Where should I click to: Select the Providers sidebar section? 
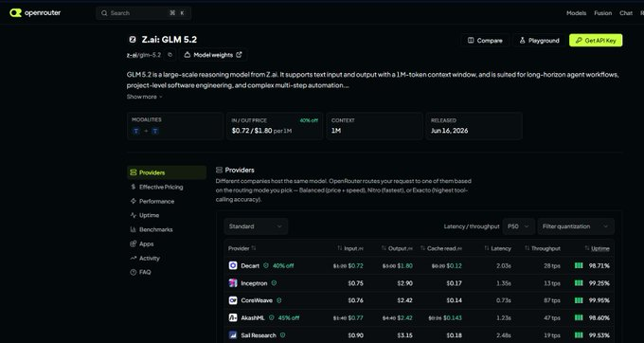pos(167,172)
